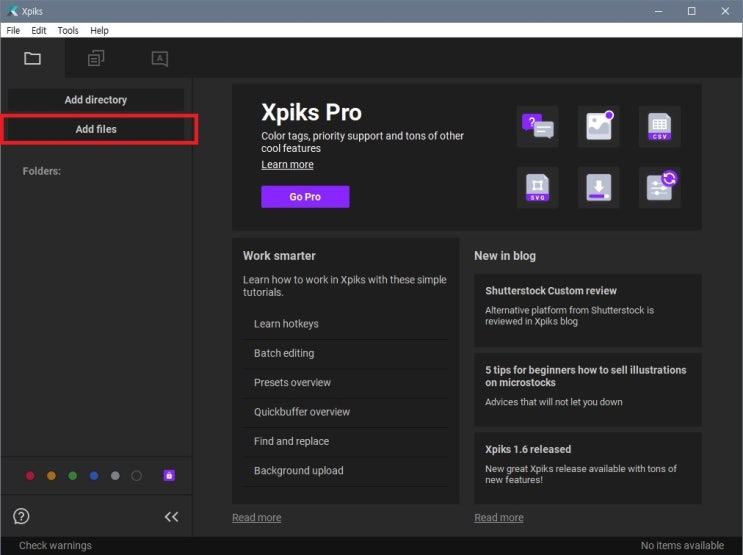743x555 pixels.
Task: Click the image preview feature icon
Action: click(598, 126)
